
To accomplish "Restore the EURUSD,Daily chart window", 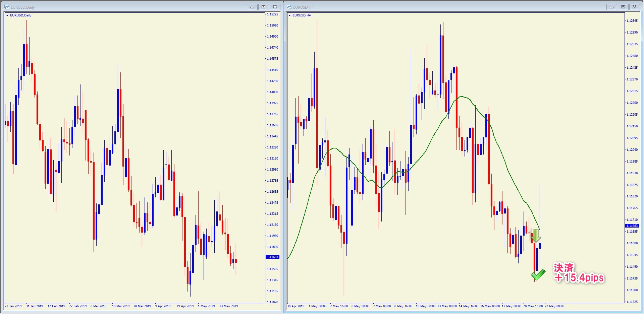I will click(x=263, y=7).
